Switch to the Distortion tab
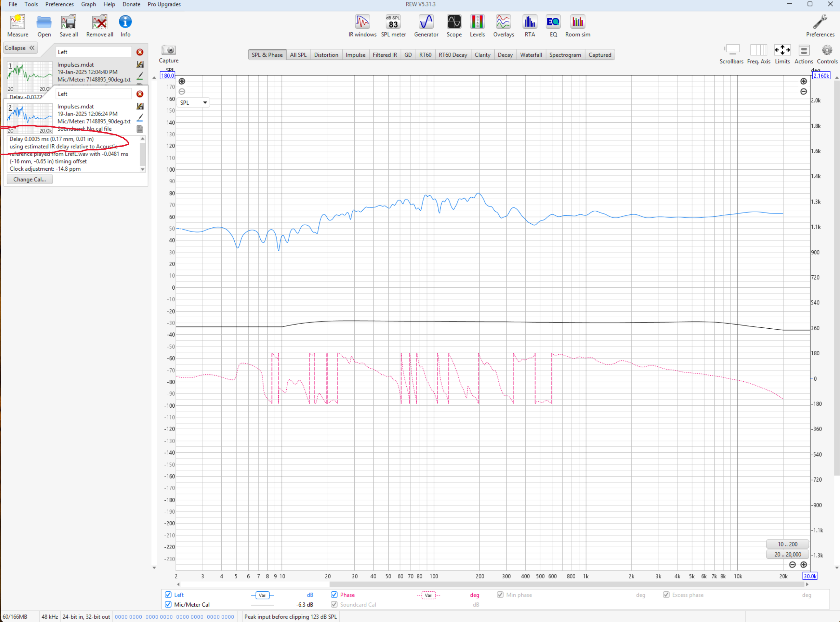Screen dimensions: 840x622 click(326, 55)
